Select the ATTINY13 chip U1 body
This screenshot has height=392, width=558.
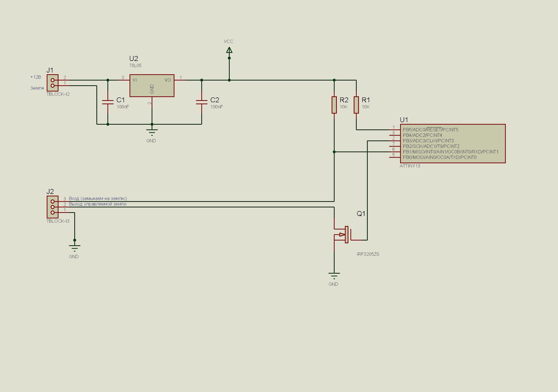[453, 143]
